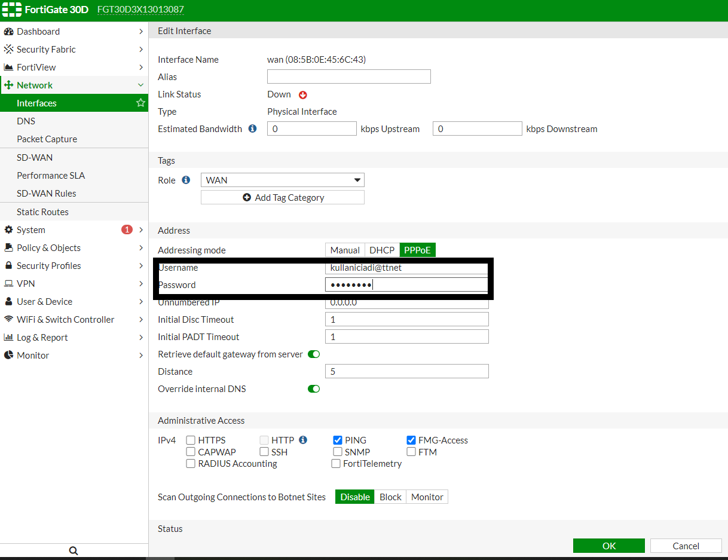Screen dimensions: 728x560
Task: Expand the Security Profiles chevron
Action: pos(140,266)
